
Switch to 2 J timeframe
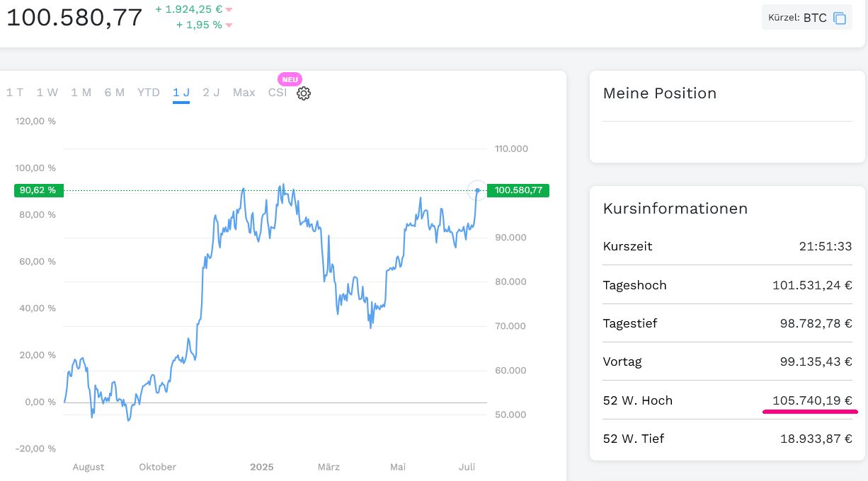(211, 93)
